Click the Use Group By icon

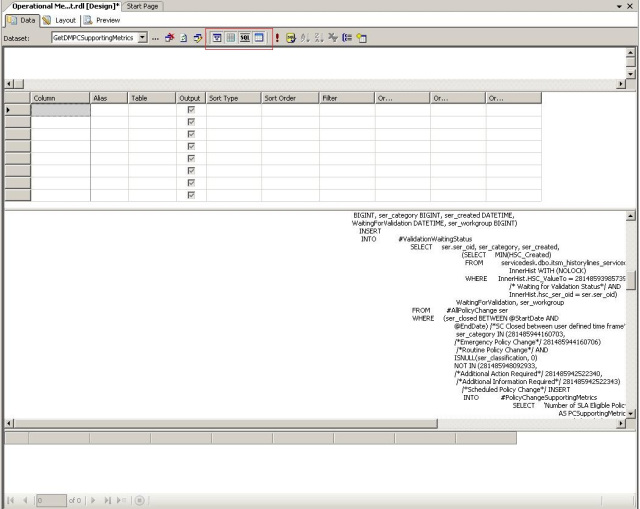point(347,38)
